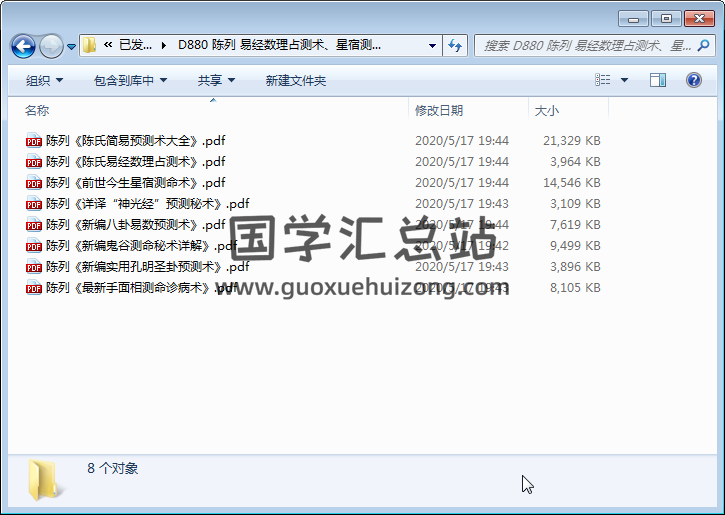Open the 组织 menu
The width and height of the screenshot is (725, 515).
(44, 81)
